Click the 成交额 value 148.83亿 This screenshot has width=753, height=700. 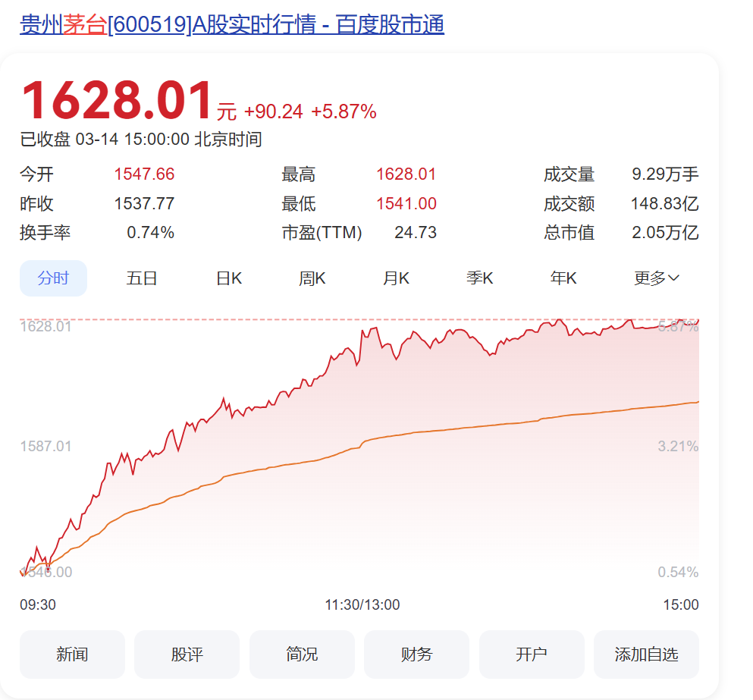664,203
